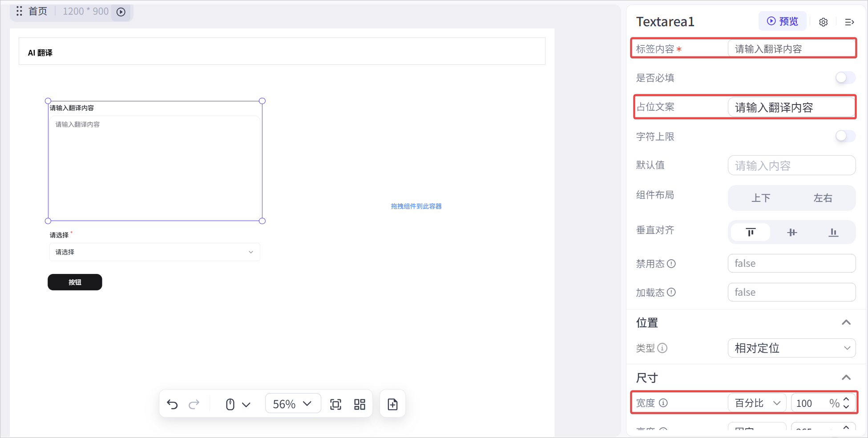Screen dimensions: 868x438
Task: Increase width using stepper up arrow
Action: coord(846,399)
